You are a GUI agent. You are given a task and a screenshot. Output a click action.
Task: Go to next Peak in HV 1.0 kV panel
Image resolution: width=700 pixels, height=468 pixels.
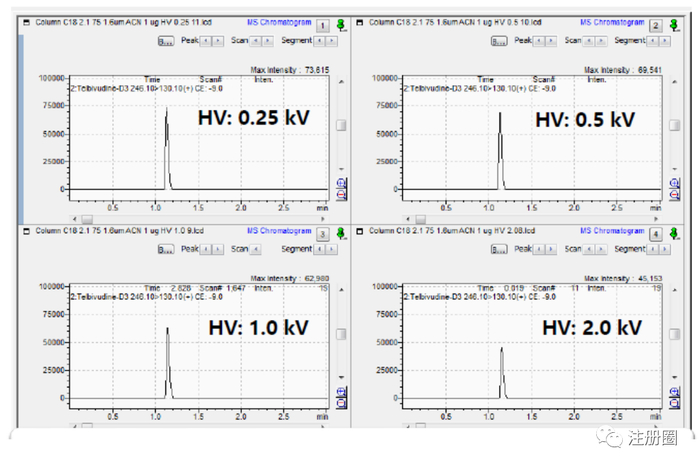click(x=218, y=249)
